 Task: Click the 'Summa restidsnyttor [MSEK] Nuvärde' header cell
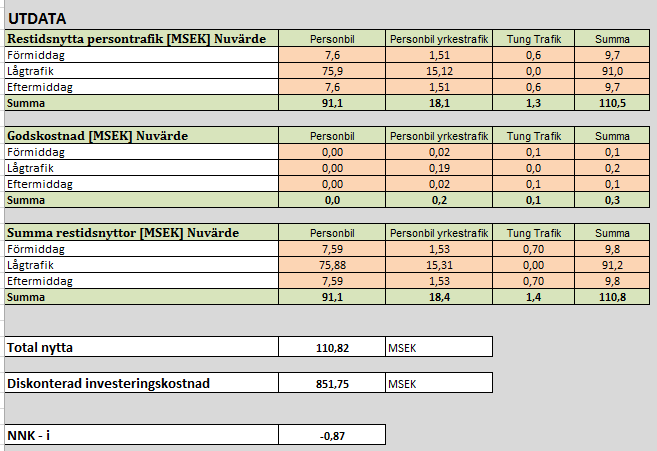pos(142,232)
